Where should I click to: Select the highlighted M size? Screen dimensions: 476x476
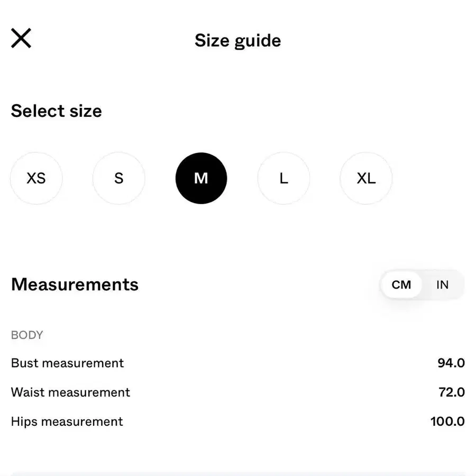pyautogui.click(x=202, y=178)
